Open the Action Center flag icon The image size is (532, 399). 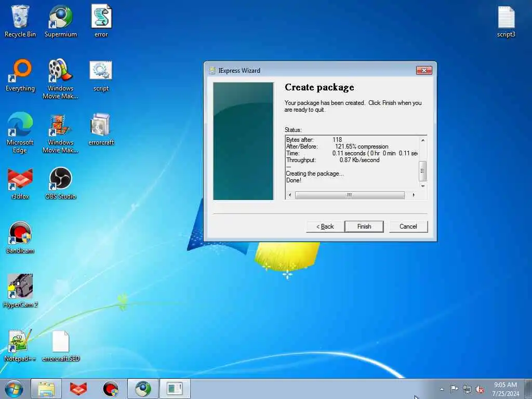tap(454, 389)
